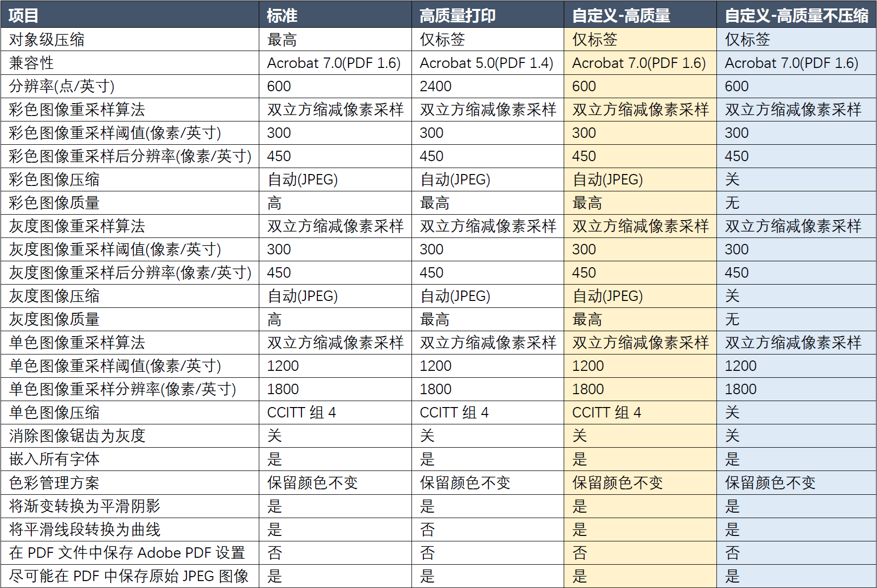Click 300 for 灰度图像重采样阈值 in 标准 column

pyautogui.click(x=279, y=249)
